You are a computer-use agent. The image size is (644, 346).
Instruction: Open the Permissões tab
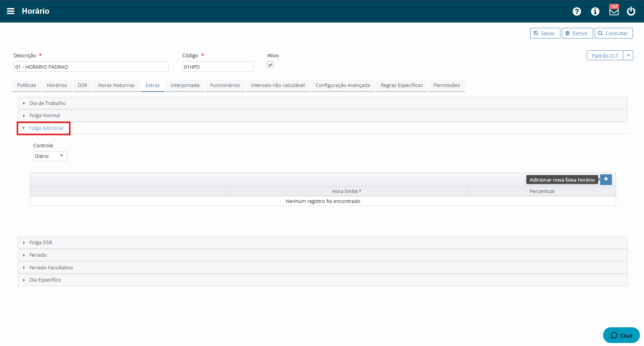pos(447,85)
